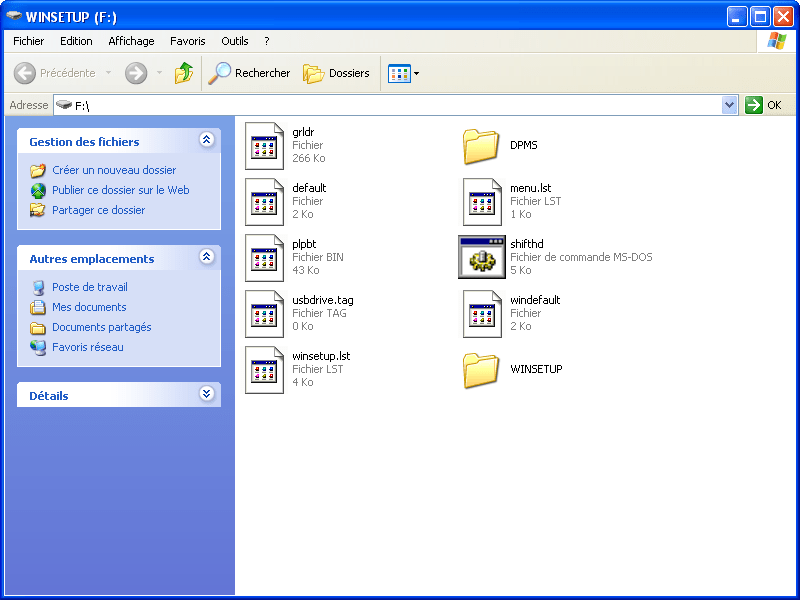
Task: Toggle the Dossiers folders pane
Action: click(x=336, y=73)
